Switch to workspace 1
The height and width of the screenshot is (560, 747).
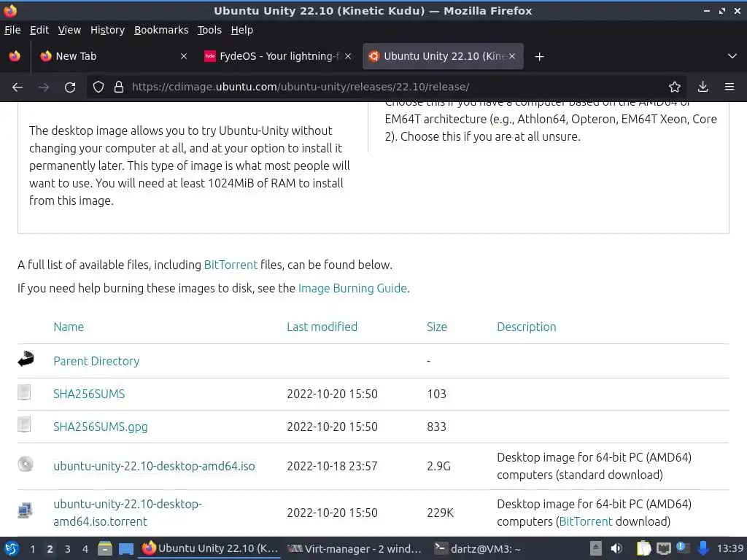tap(32, 549)
